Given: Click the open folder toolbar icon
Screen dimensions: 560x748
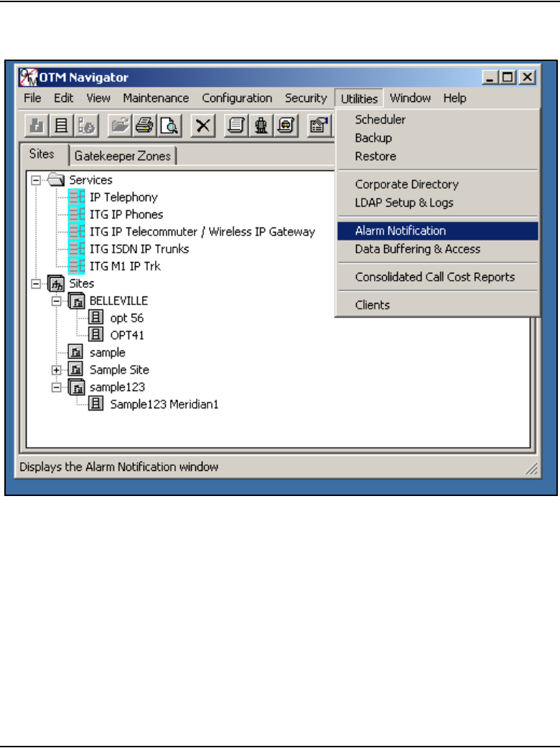Looking at the screenshot, I should point(120,126).
